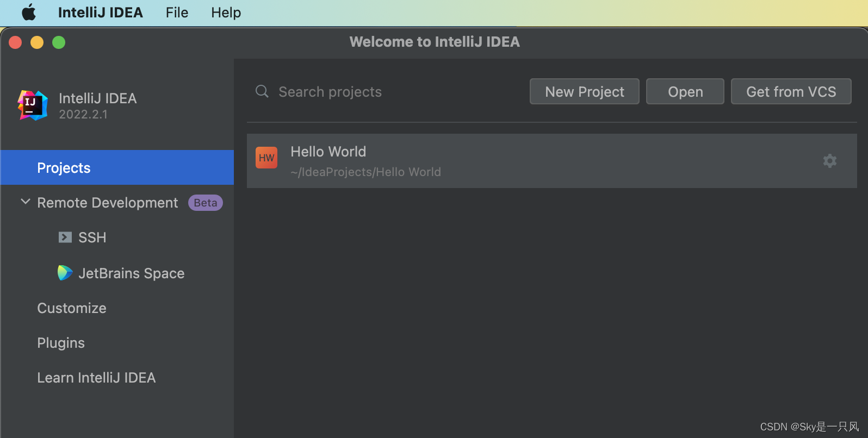Open SSH remote development
The height and width of the screenshot is (438, 868).
(x=92, y=237)
